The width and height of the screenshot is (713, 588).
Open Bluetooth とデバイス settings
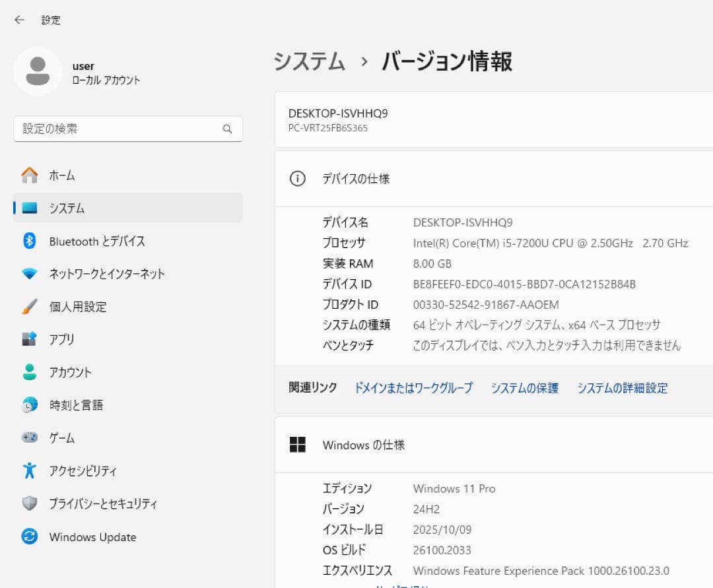click(128, 240)
